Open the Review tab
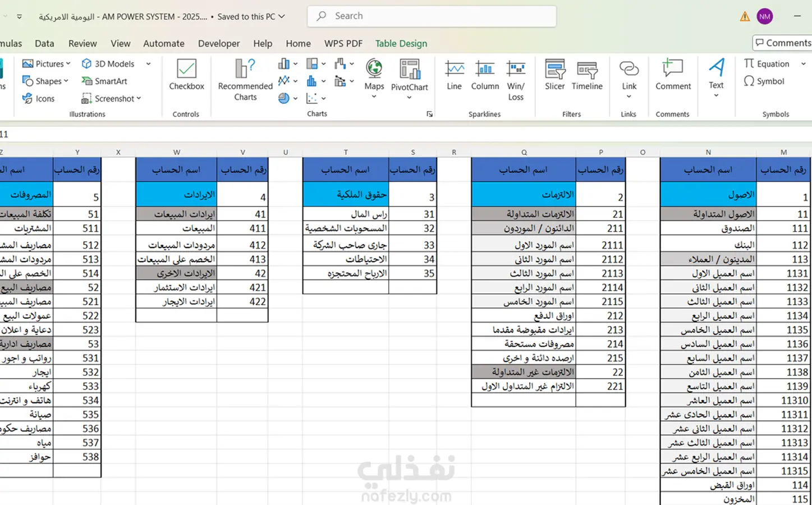The width and height of the screenshot is (812, 505). [x=82, y=43]
